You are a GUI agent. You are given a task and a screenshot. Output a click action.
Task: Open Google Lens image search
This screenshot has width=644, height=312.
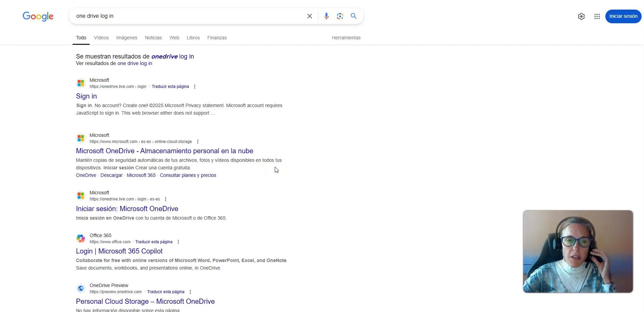[340, 16]
